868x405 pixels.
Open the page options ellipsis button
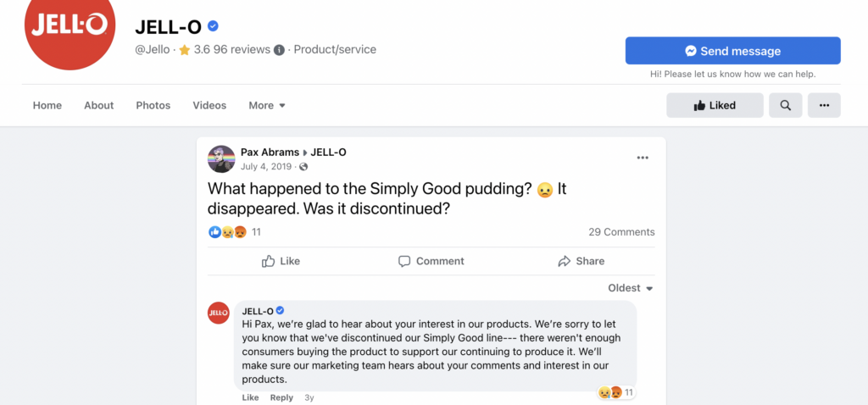click(x=824, y=106)
